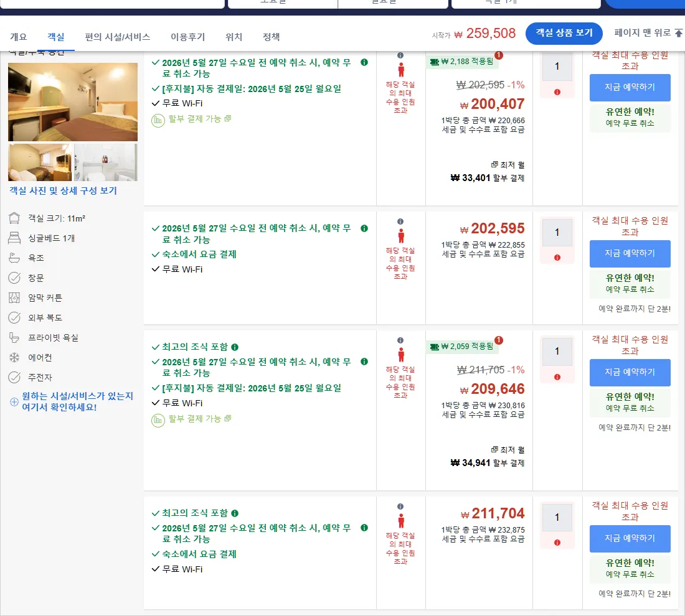
Task: Open room quantity dropdown for ₩211,704 offer
Action: [x=557, y=517]
